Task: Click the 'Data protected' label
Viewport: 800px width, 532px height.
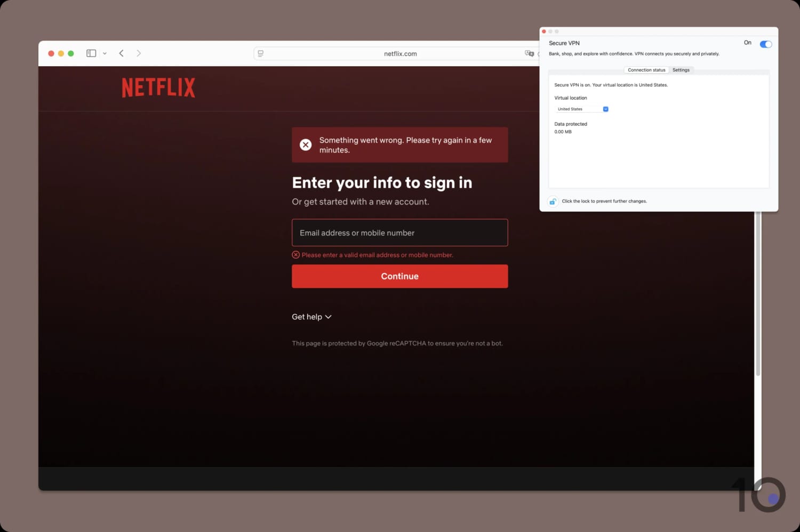Action: pos(571,124)
